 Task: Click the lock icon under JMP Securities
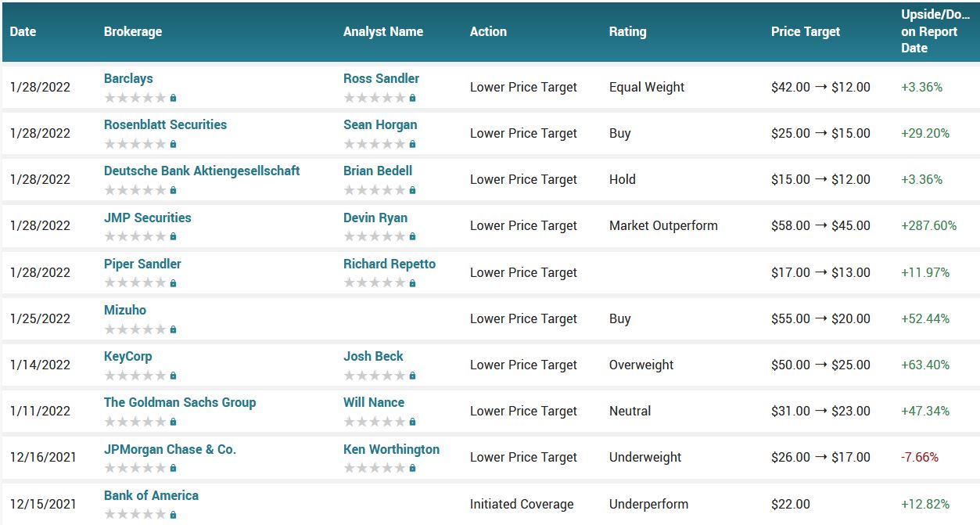pos(173,237)
